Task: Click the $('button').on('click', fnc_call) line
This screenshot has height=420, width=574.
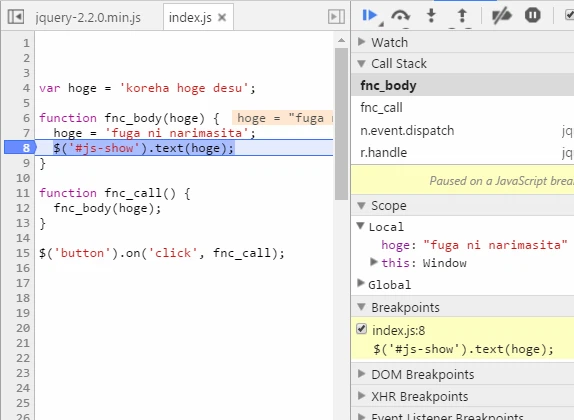Action: 161,253
